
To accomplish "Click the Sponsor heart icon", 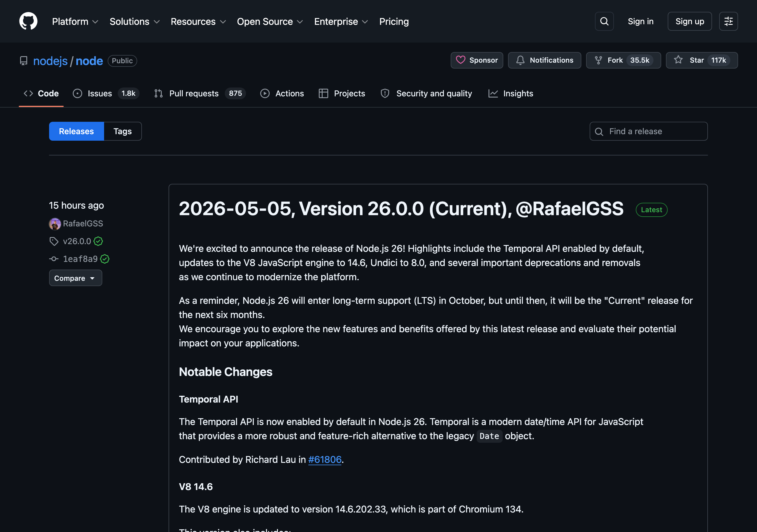I will pyautogui.click(x=460, y=60).
